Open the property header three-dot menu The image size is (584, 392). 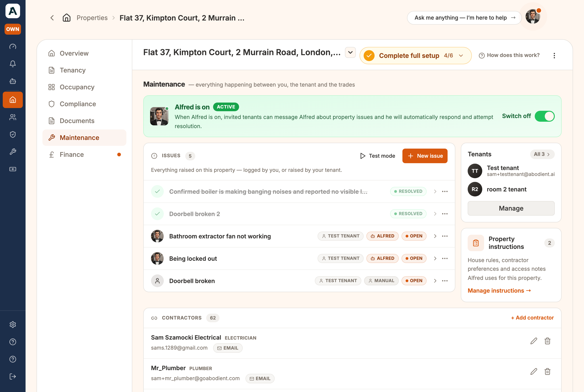(554, 56)
